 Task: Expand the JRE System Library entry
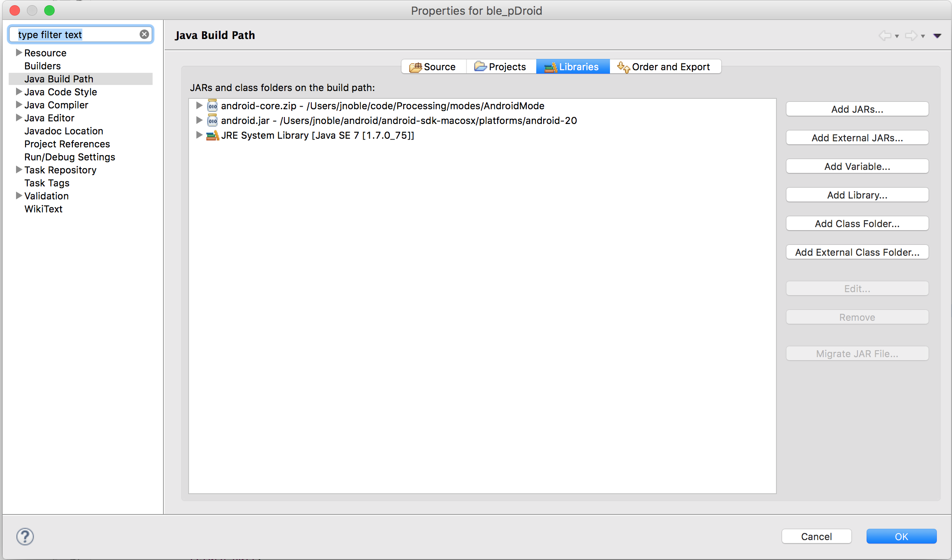tap(199, 135)
